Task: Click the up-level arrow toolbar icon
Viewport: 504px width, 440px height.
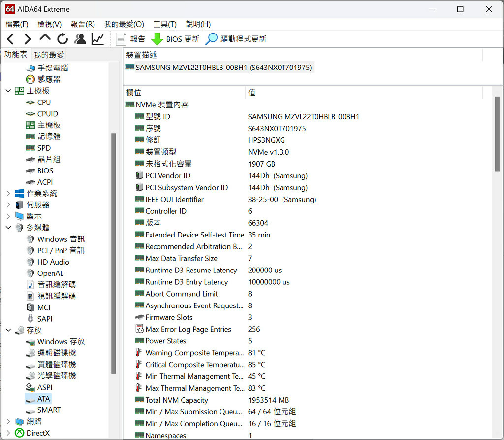Action: [45, 38]
